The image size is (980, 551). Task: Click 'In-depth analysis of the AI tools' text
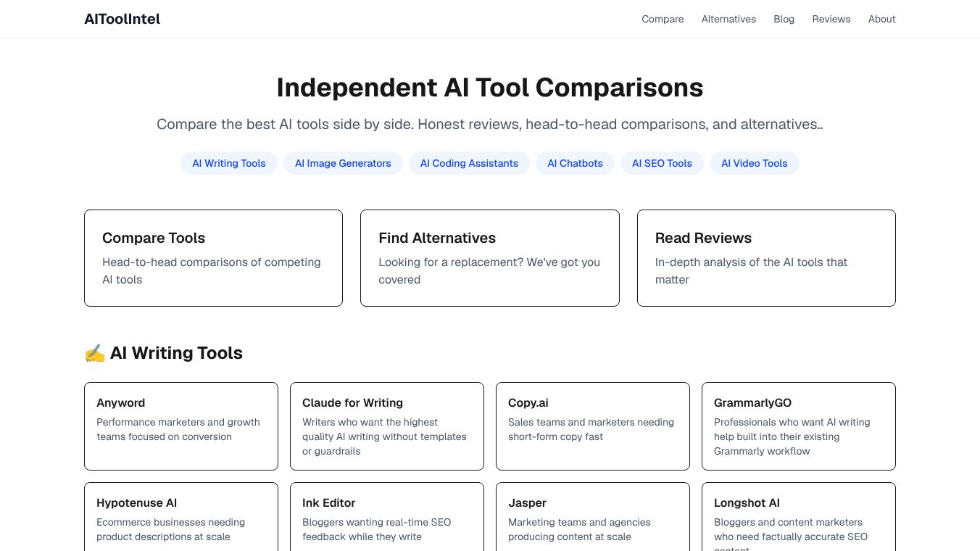pos(751,271)
